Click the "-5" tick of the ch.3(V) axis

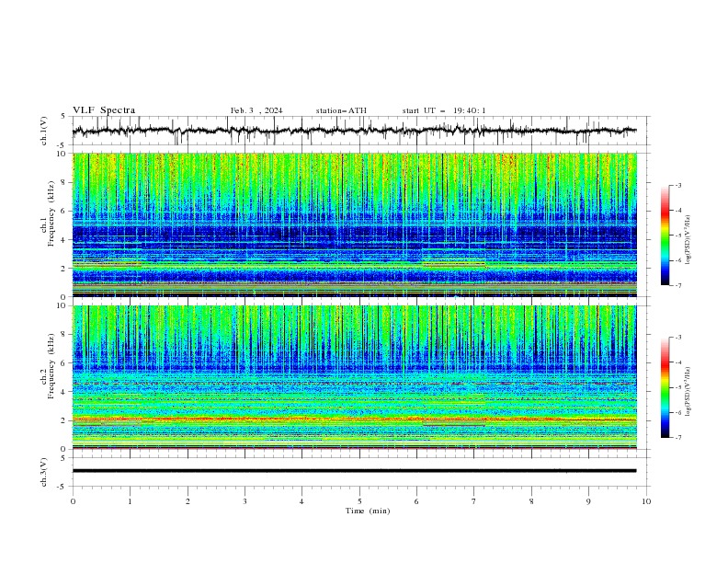click(63, 487)
